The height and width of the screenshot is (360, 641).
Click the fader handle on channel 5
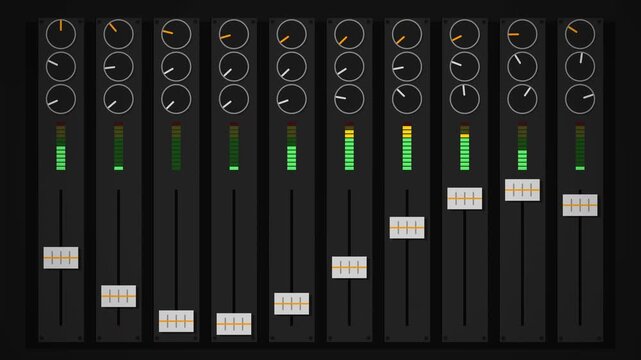(291, 304)
